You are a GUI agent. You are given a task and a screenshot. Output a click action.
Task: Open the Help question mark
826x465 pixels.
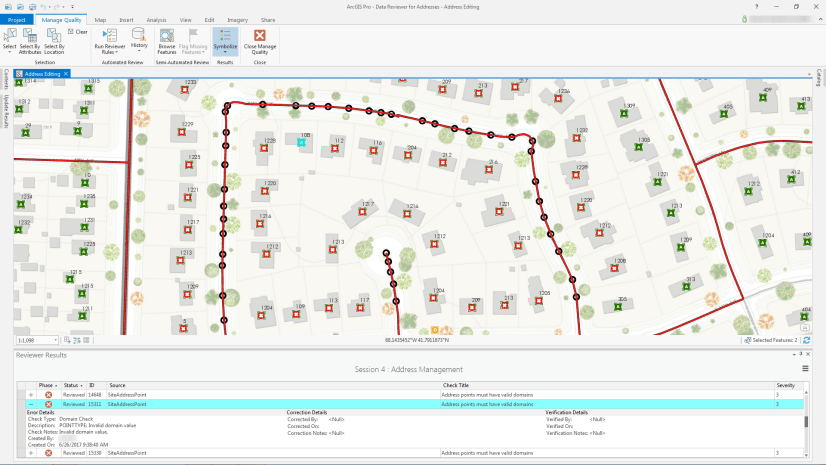(756, 7)
